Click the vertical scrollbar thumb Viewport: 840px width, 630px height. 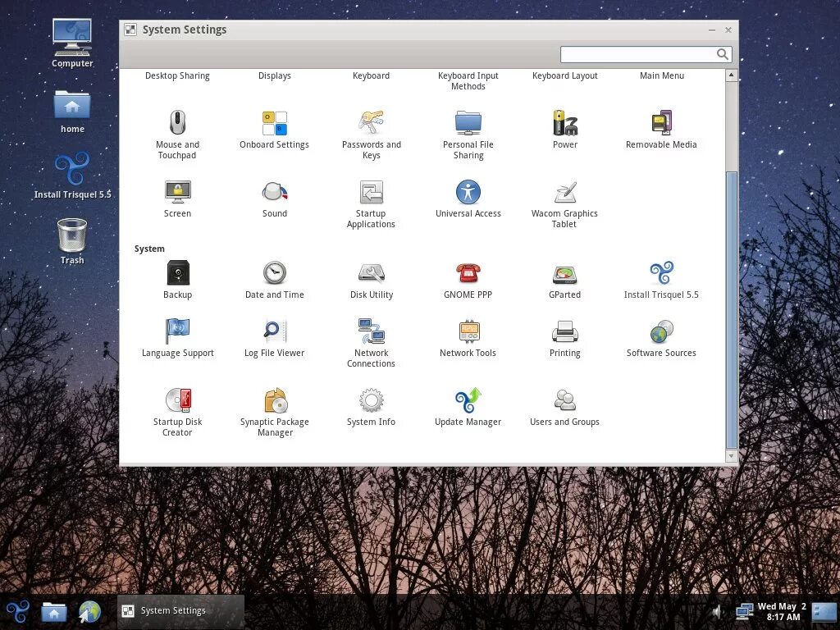click(x=732, y=311)
